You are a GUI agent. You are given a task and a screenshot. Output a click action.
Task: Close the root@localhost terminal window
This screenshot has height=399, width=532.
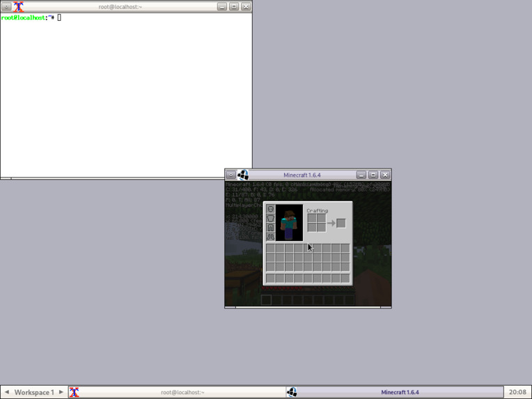coord(246,6)
